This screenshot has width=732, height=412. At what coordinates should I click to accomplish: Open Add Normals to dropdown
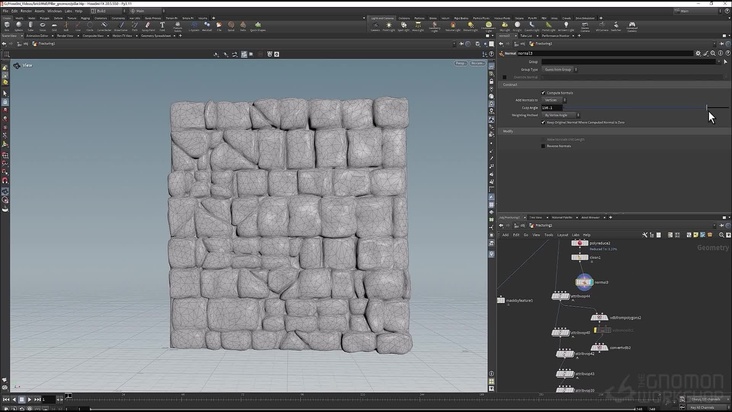click(x=554, y=100)
